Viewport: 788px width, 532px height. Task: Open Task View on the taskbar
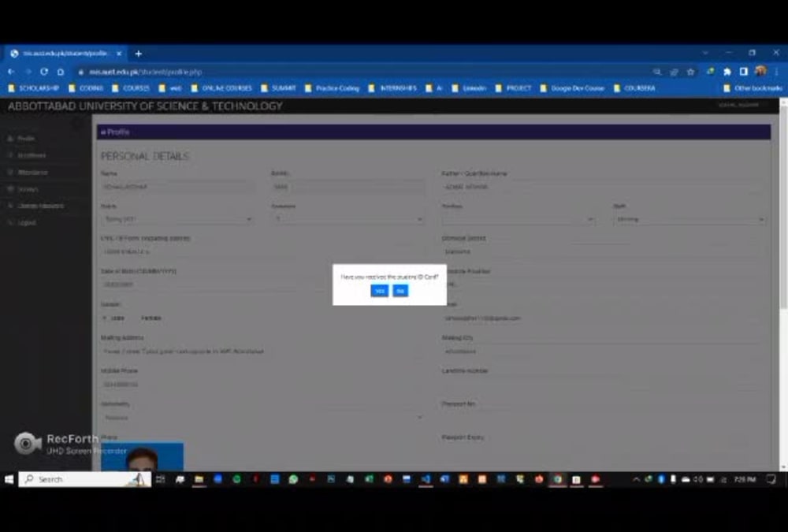(x=160, y=479)
